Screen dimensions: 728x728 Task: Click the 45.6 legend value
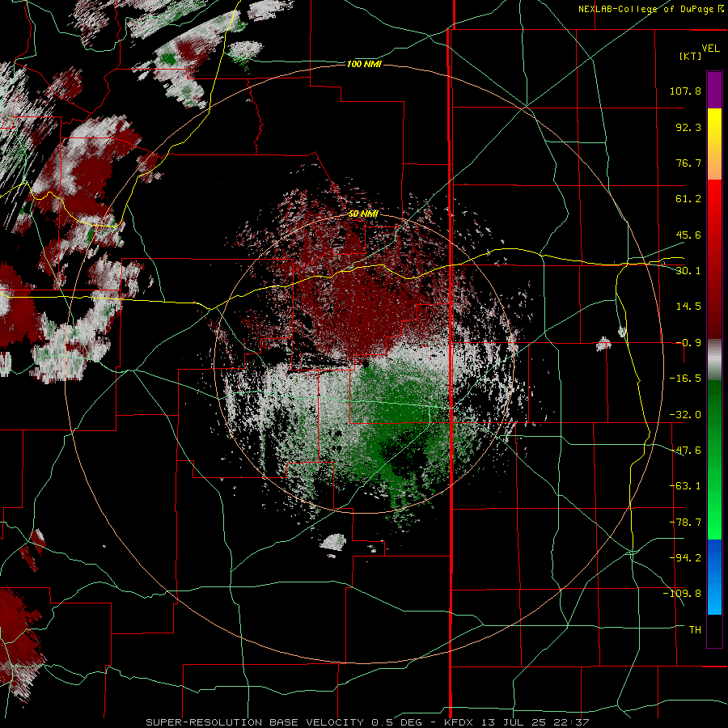pyautogui.click(x=688, y=235)
